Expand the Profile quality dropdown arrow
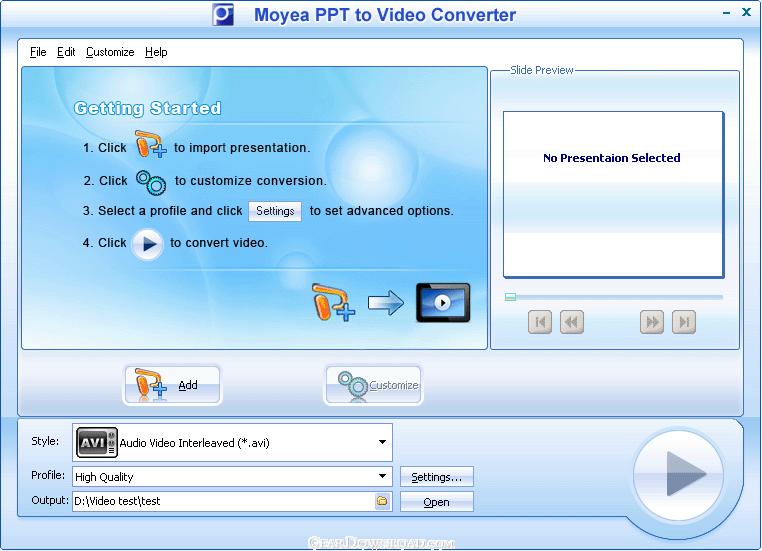 [382, 476]
